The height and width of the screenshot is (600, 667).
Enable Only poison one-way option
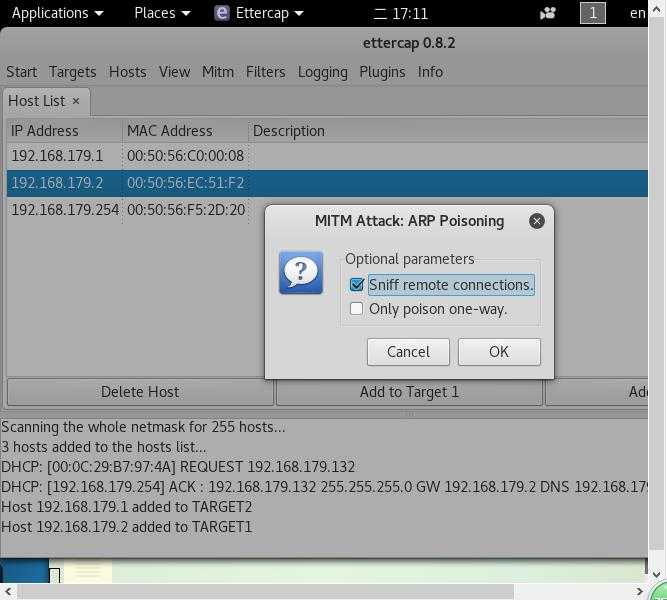(356, 309)
